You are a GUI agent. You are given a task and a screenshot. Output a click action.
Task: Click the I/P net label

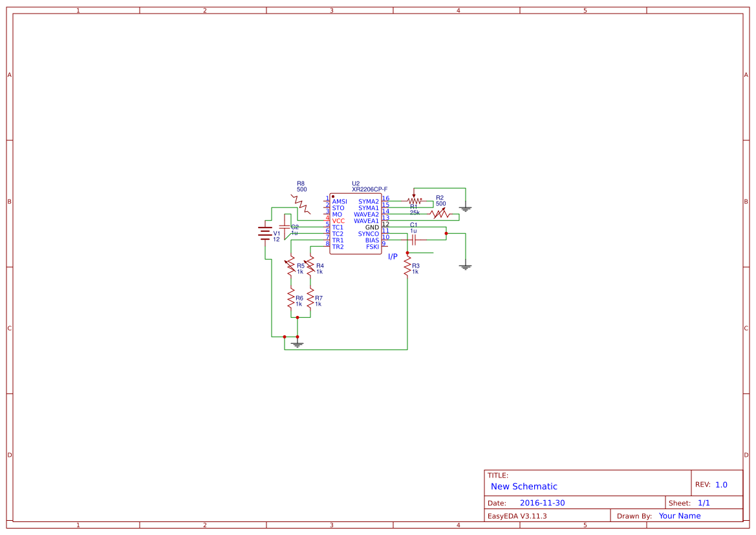point(392,255)
